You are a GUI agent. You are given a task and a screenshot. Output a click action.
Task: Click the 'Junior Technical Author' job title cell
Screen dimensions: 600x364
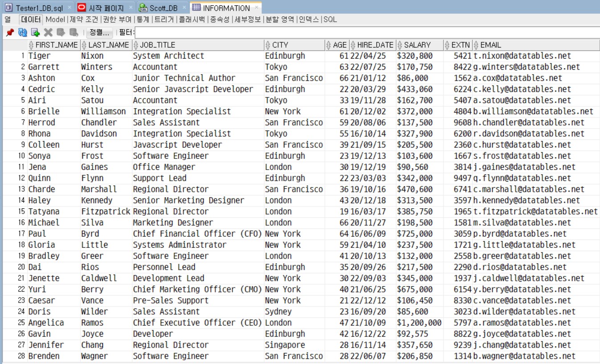click(x=198, y=78)
